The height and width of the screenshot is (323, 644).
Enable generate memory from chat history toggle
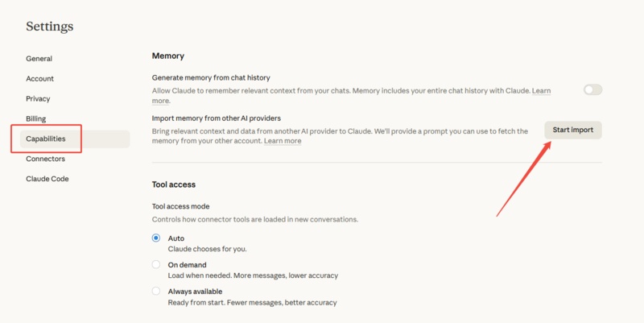[x=592, y=90]
